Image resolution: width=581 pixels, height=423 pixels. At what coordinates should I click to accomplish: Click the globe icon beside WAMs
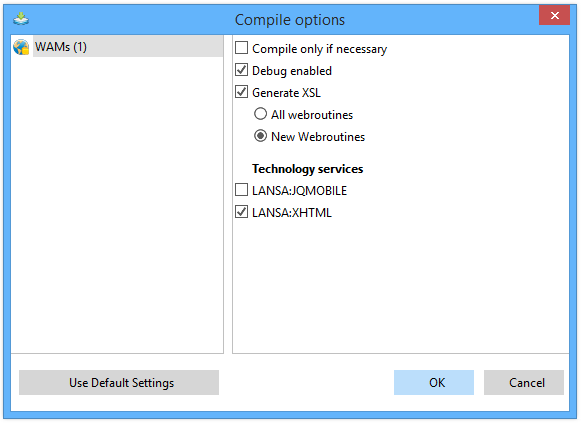click(21, 47)
